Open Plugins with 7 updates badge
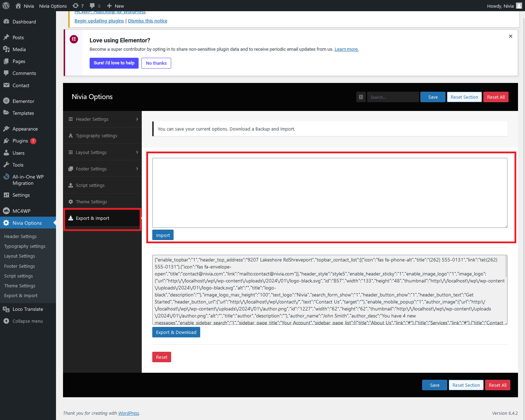Viewport: 525px width, 420px height. click(x=20, y=141)
